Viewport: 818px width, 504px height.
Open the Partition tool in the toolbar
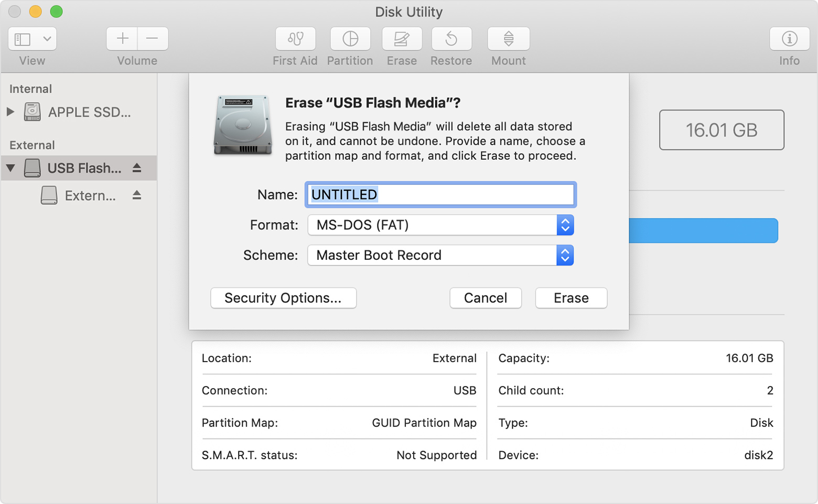[x=350, y=39]
